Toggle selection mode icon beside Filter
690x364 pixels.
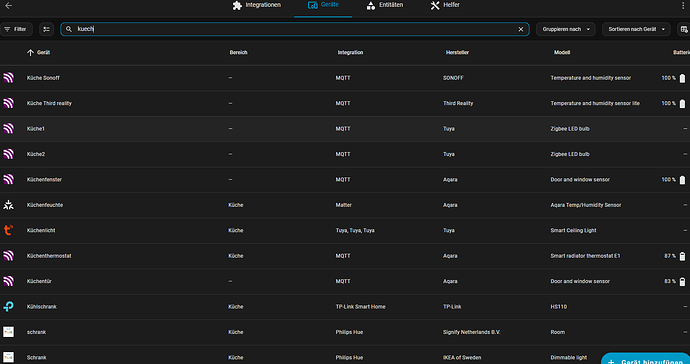point(47,29)
